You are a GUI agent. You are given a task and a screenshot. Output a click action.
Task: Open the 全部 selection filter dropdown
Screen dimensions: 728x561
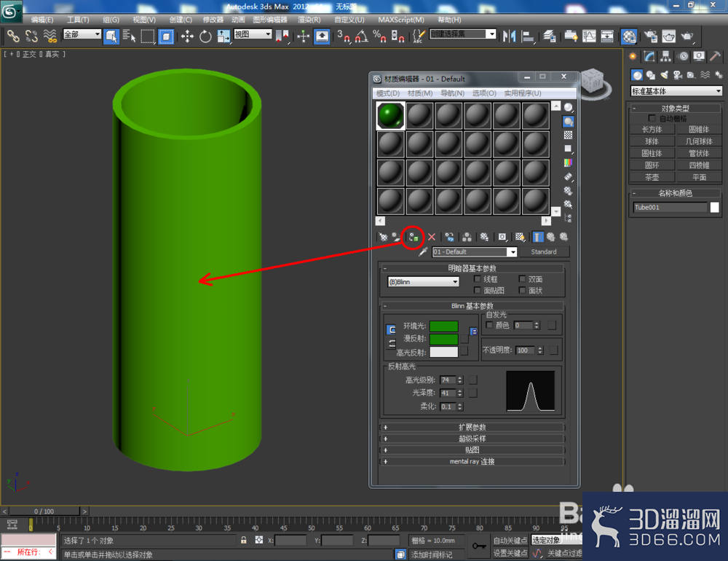tap(82, 34)
